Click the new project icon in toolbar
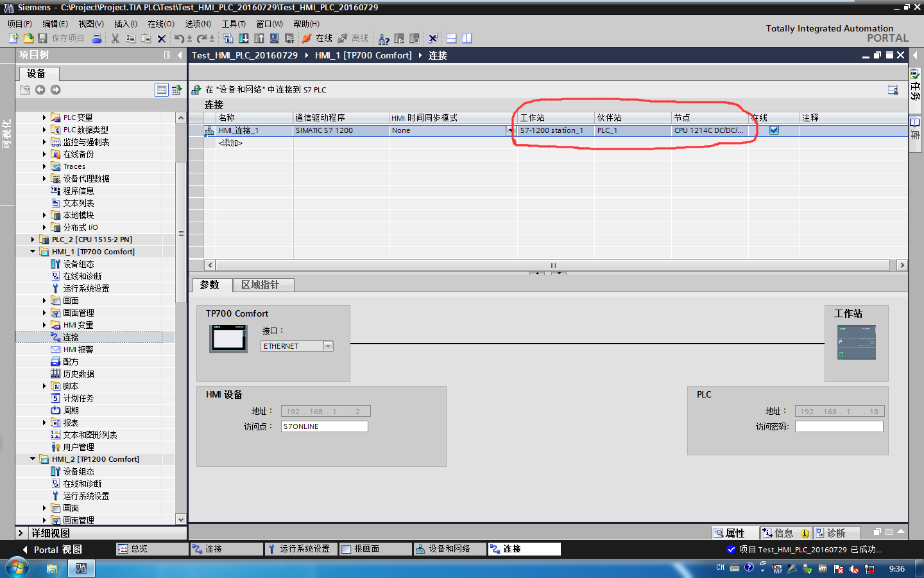 [13, 39]
